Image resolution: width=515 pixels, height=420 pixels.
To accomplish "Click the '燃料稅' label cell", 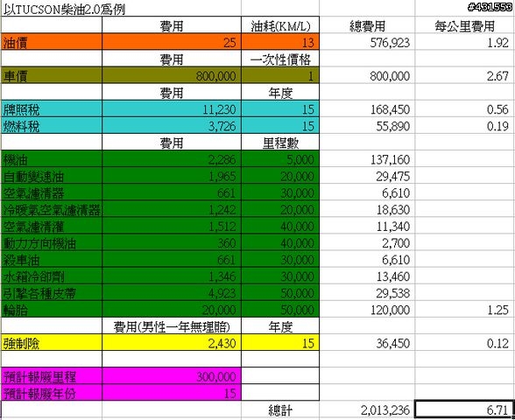I will pos(52,126).
